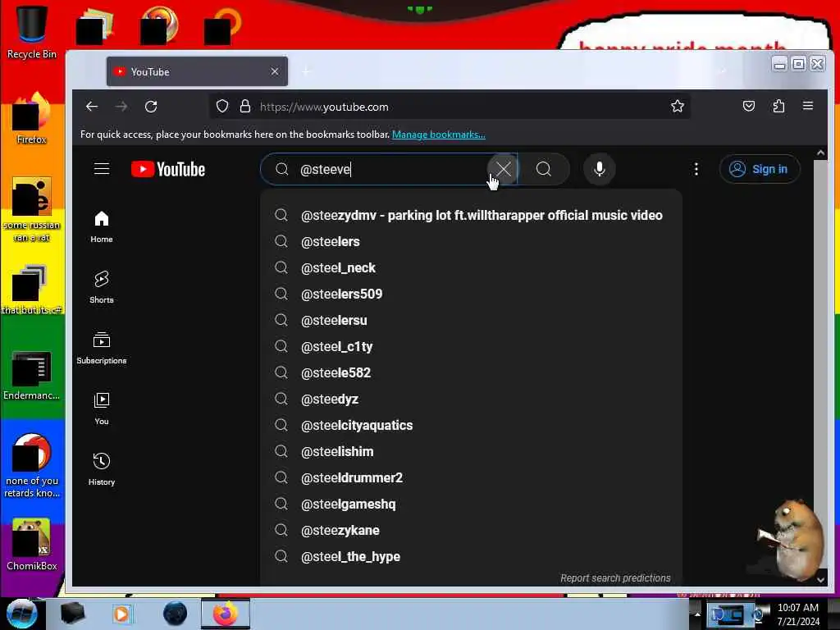Image resolution: width=840 pixels, height=630 pixels.
Task: Choose the @steelcityaquatics suggestion
Action: pos(471,426)
